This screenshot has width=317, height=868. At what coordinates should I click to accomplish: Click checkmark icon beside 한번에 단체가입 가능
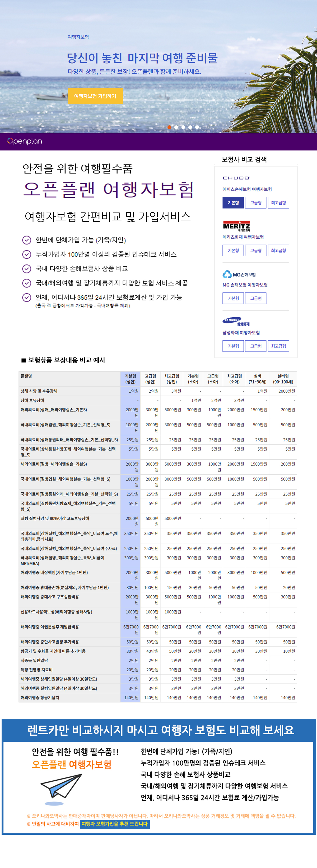(x=27, y=240)
